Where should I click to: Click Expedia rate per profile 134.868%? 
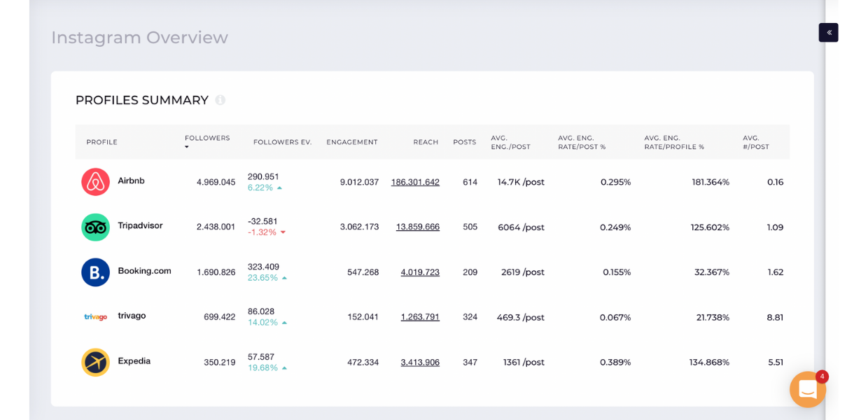[x=709, y=363]
